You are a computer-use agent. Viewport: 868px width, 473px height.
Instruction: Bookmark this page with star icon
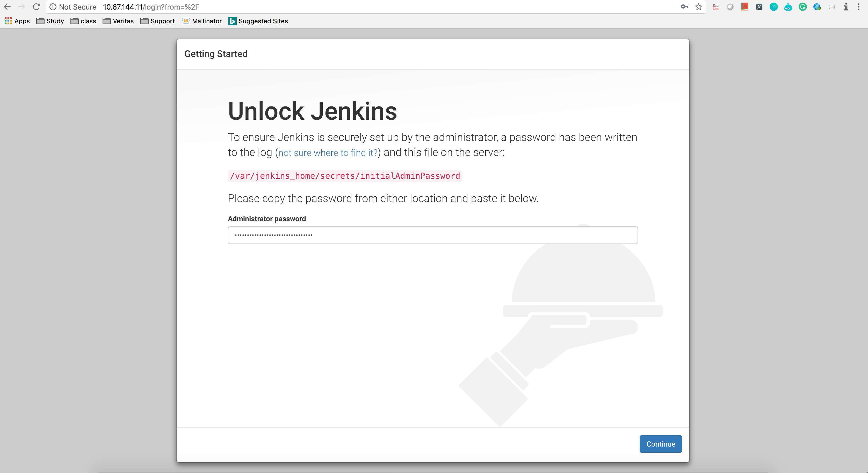pos(698,7)
